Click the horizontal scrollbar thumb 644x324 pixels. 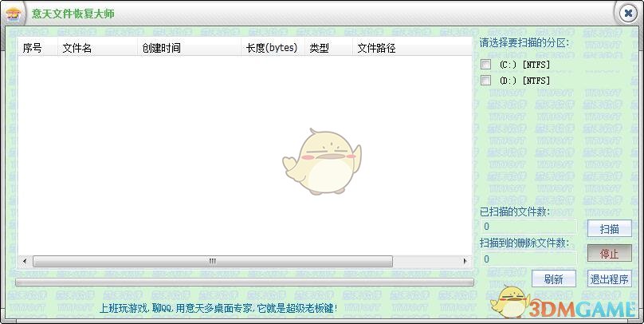point(212,261)
